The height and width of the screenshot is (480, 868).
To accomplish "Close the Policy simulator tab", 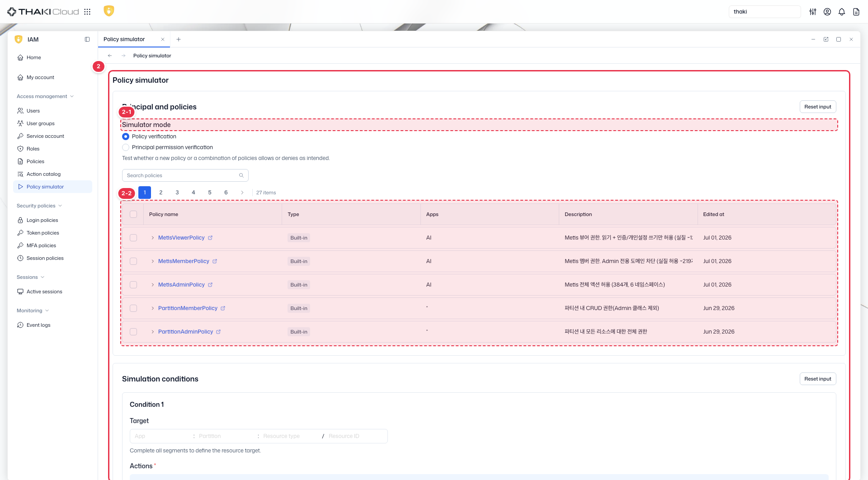I will tap(163, 39).
